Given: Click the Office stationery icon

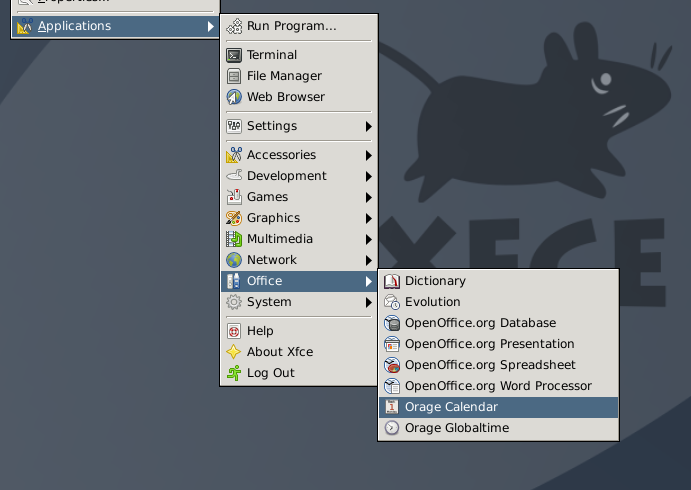Looking at the screenshot, I should coord(234,281).
